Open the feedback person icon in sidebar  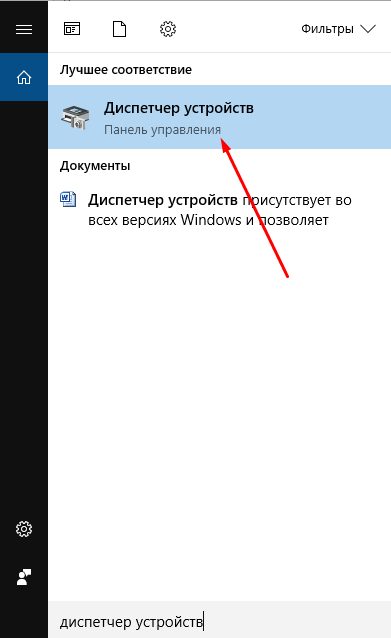click(24, 577)
